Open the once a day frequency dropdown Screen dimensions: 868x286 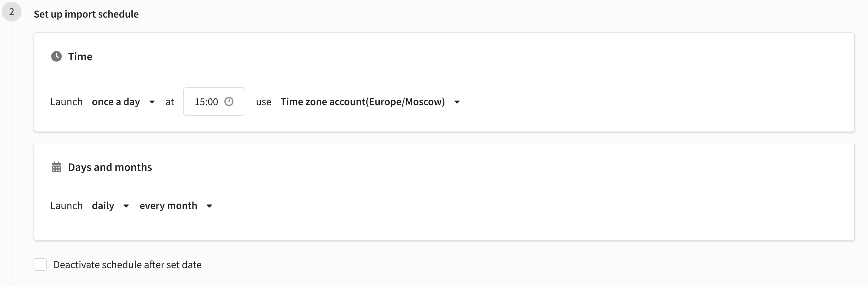[x=123, y=101]
